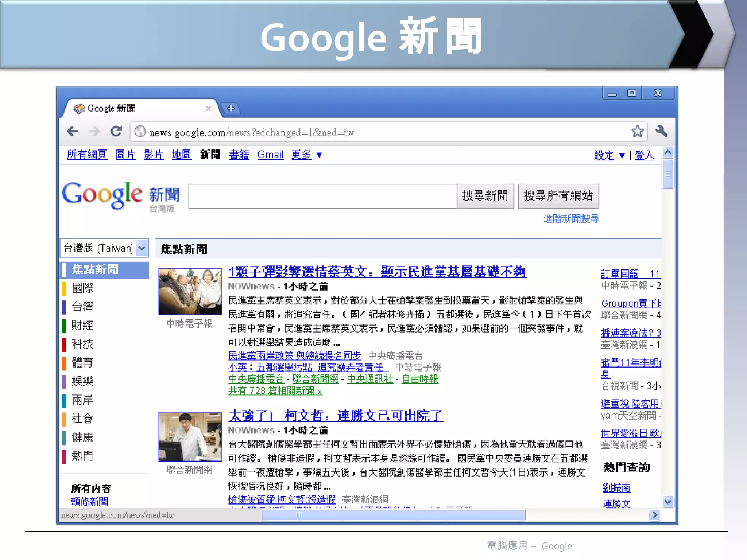This screenshot has width=747, height=560.
Task: Select the 財經 sidebar section
Action: point(82,325)
